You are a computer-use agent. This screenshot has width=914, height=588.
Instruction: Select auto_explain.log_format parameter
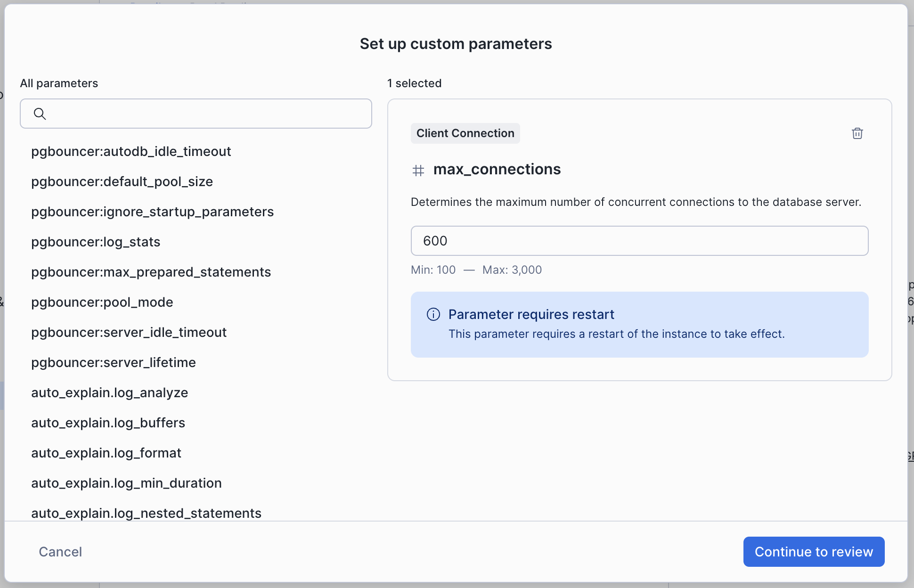tap(106, 453)
